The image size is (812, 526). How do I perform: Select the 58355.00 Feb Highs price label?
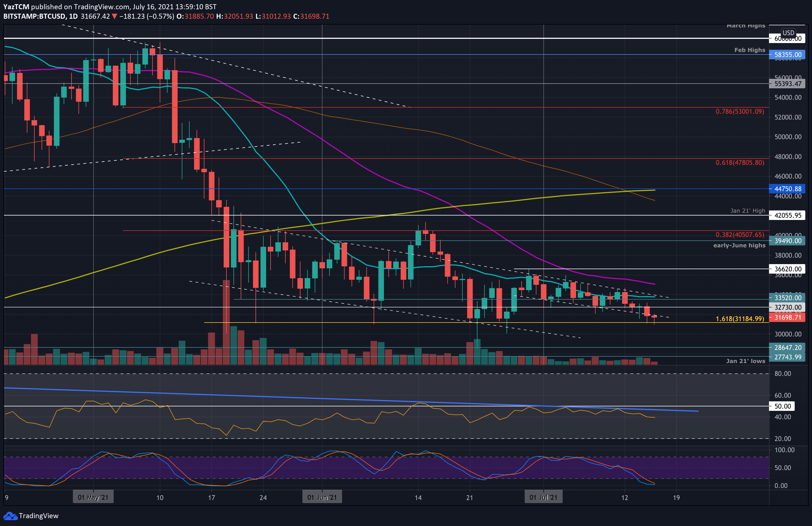pyautogui.click(x=787, y=55)
